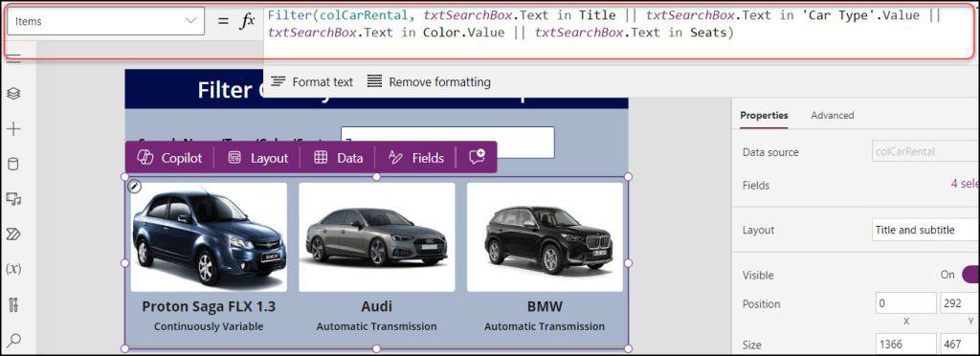
Task: Open the Data cylinder icon in sidebar
Action: tap(13, 165)
